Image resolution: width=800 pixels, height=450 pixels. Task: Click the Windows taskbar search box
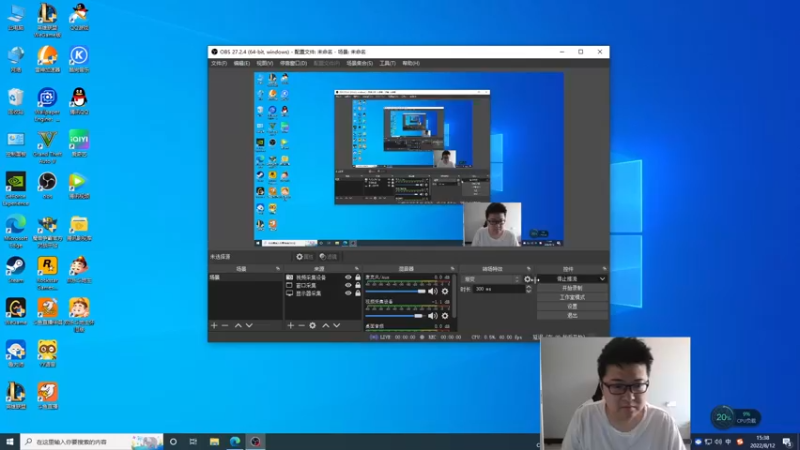(92, 442)
